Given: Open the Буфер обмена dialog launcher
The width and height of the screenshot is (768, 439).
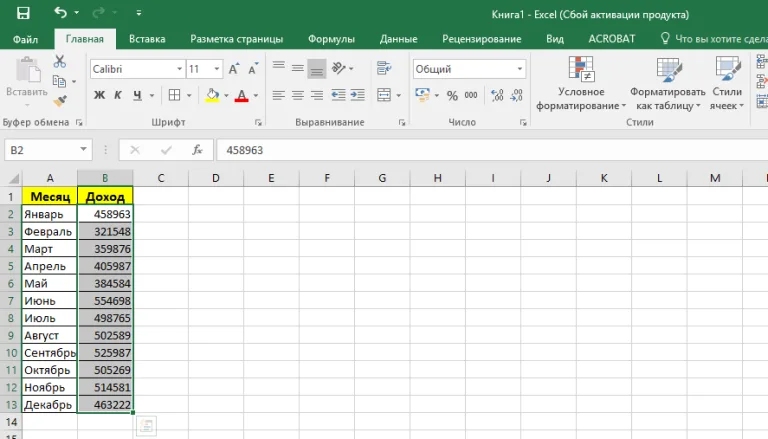Looking at the screenshot, I should (x=79, y=122).
